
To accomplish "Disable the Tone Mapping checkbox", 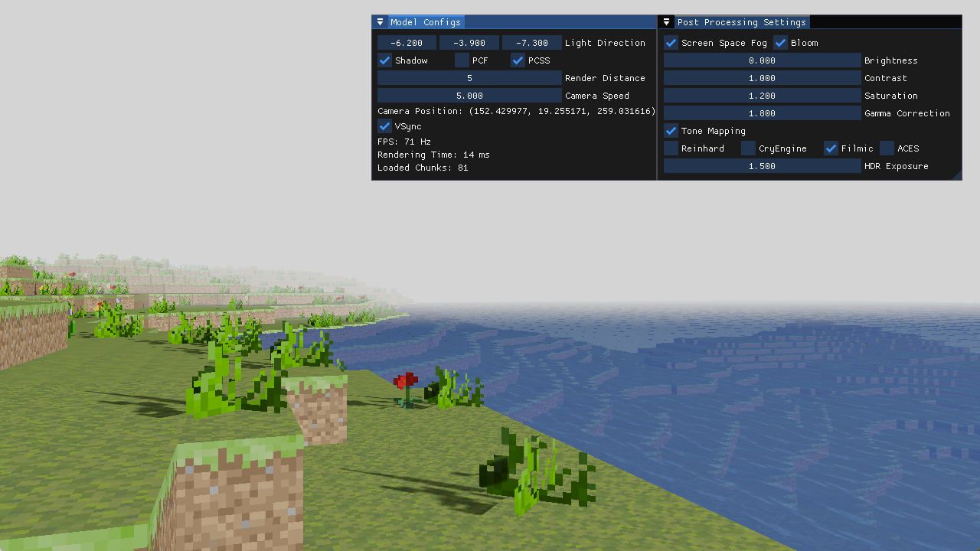I will (671, 131).
